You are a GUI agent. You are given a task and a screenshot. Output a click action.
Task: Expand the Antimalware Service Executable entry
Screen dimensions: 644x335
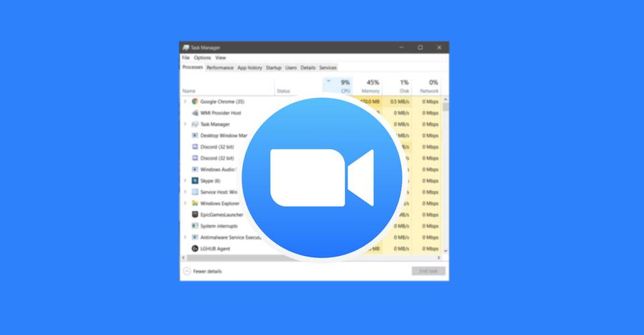tap(185, 237)
